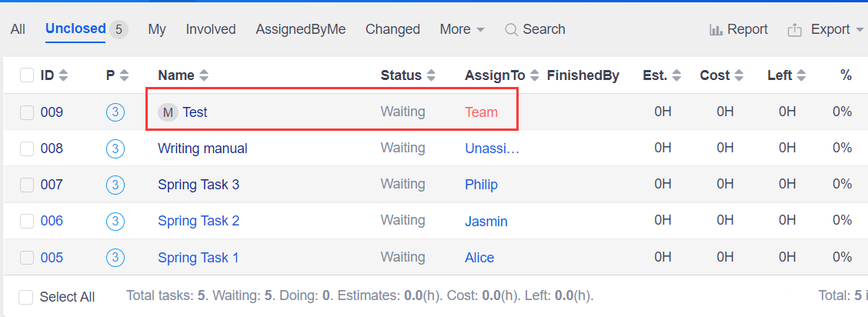Click priority 3 badge for task 005
The image size is (868, 317).
[x=115, y=258]
